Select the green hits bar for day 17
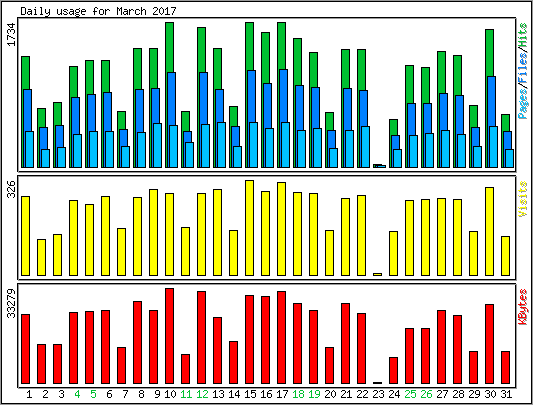The width and height of the screenshot is (533, 405). 281,46
